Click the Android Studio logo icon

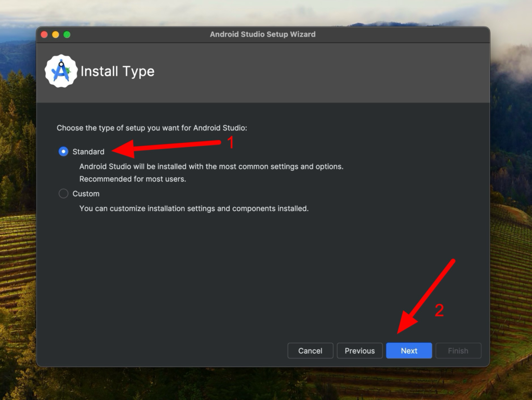[x=61, y=71]
